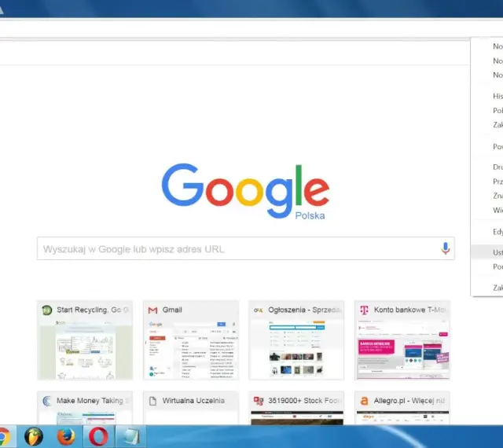Click the 'Make Money Taking' tile title

point(90,401)
